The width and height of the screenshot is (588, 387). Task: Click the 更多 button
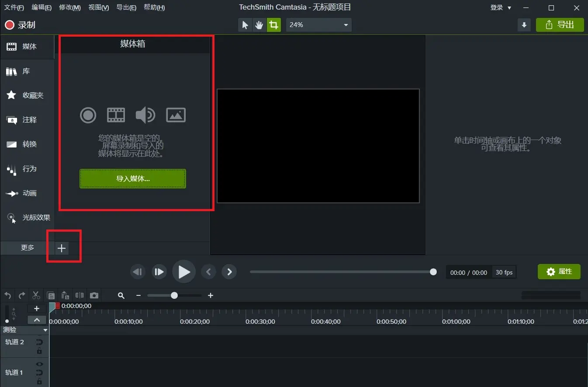pos(27,248)
